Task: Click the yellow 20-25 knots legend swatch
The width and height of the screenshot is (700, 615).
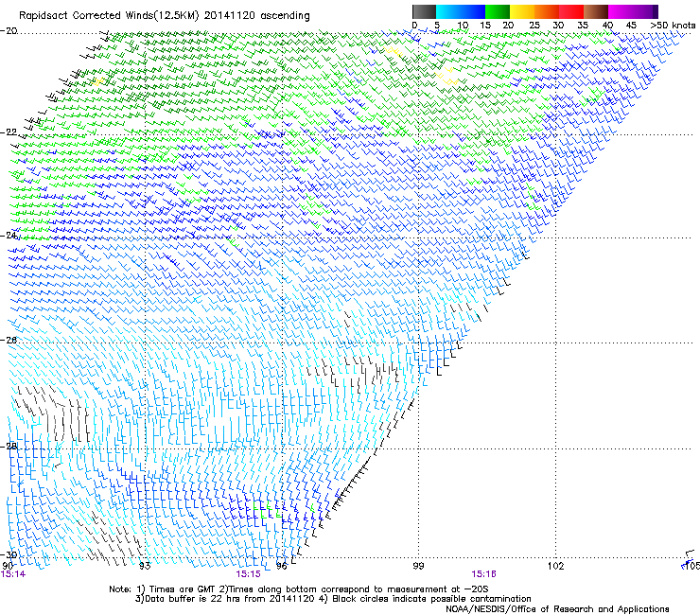Action: 522,11
